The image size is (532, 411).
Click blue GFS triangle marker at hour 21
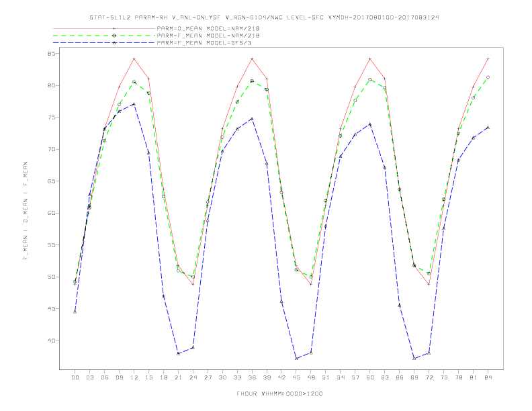(178, 354)
